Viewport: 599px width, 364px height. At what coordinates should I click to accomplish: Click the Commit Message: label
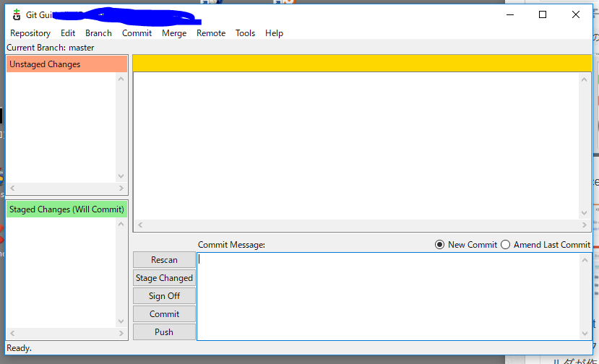click(231, 244)
